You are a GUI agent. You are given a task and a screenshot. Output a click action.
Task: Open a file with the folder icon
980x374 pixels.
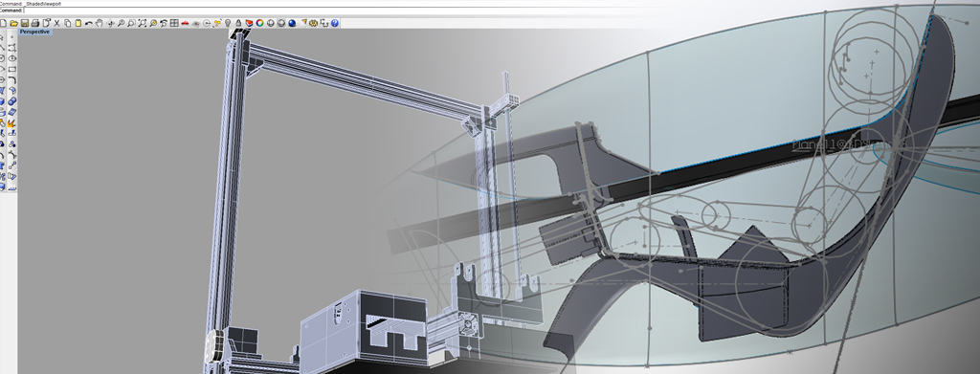[x=13, y=23]
